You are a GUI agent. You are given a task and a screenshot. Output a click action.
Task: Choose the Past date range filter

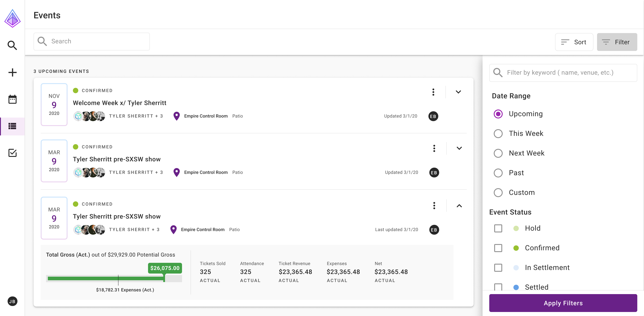(x=498, y=173)
